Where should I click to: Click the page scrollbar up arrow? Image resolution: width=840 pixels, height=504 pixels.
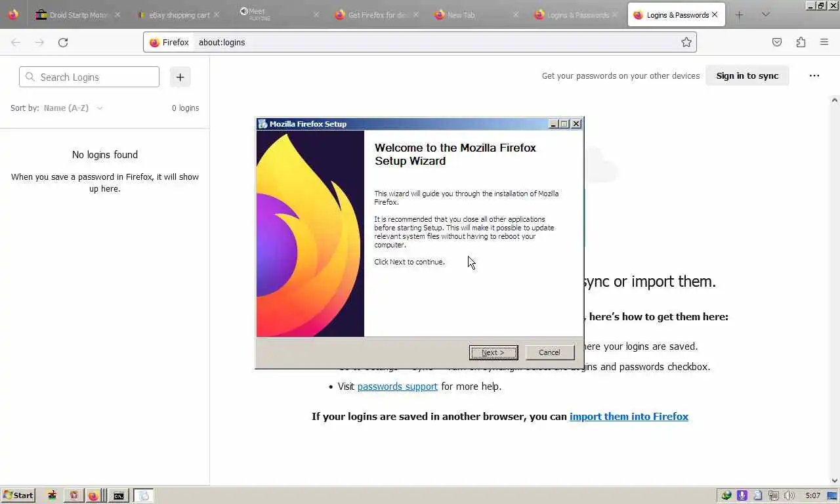(835, 100)
